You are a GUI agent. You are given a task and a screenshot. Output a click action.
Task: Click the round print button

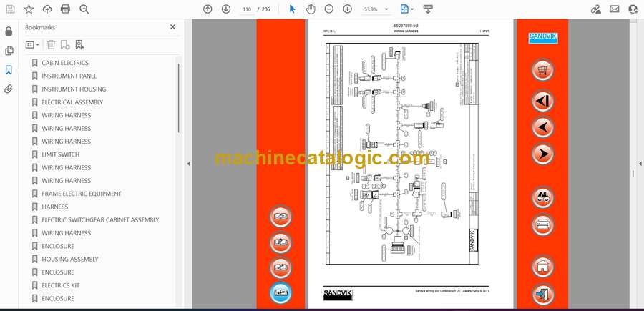(542, 224)
